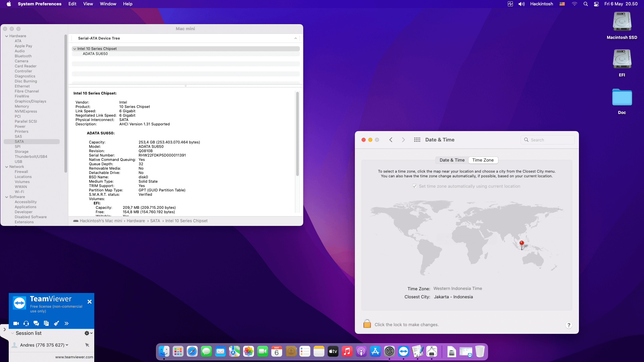The image size is (644, 362).
Task: Select Graphics/Displays in the sidebar
Action: [31, 101]
